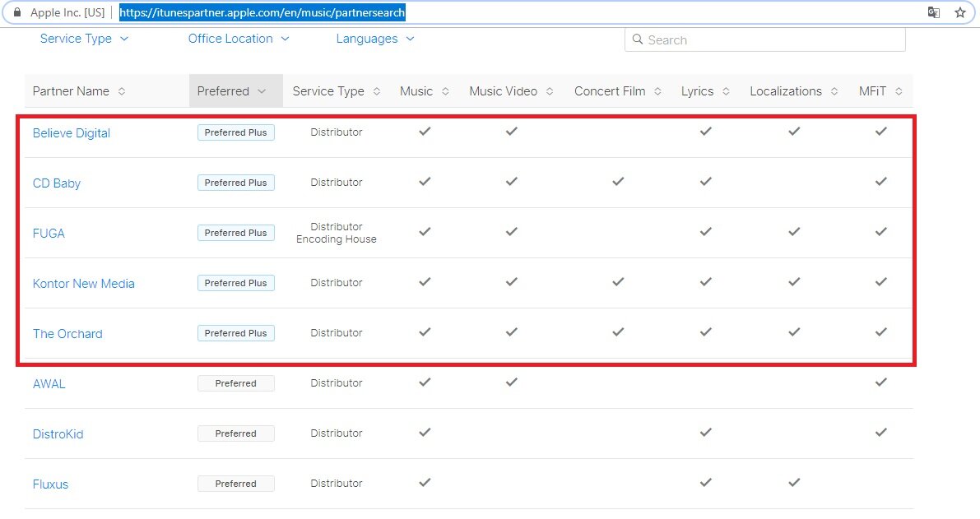Click the translate page icon
980x519 pixels.
(933, 12)
